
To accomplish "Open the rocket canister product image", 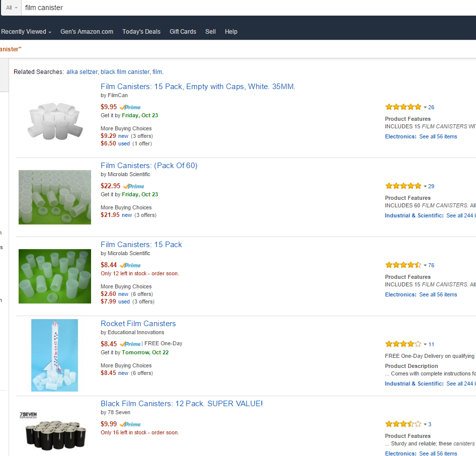I will pos(54,355).
